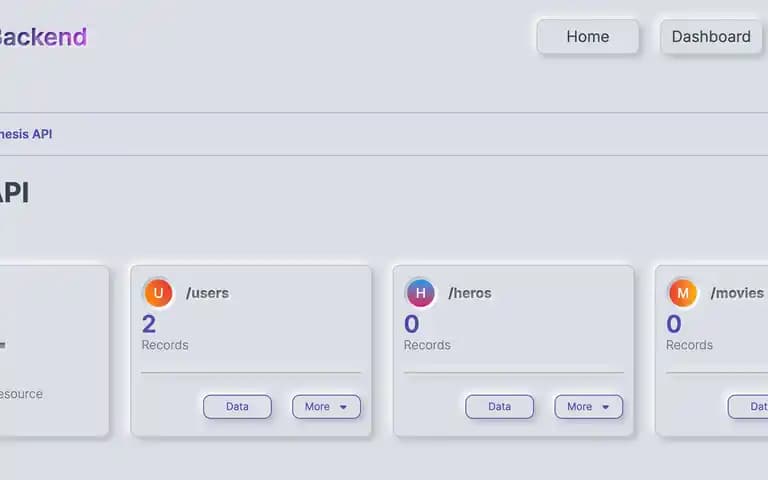Click the partially visible resource card
The image size is (768, 480).
(x=54, y=351)
